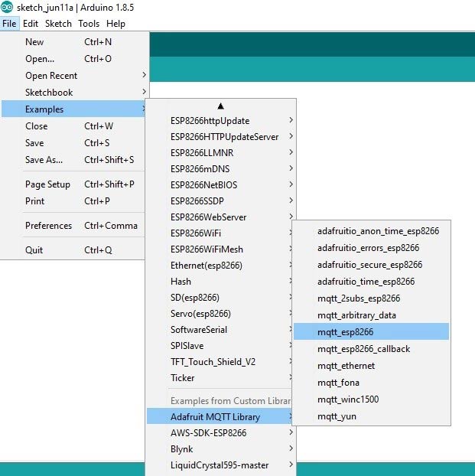Open the Sketch menu

point(58,24)
